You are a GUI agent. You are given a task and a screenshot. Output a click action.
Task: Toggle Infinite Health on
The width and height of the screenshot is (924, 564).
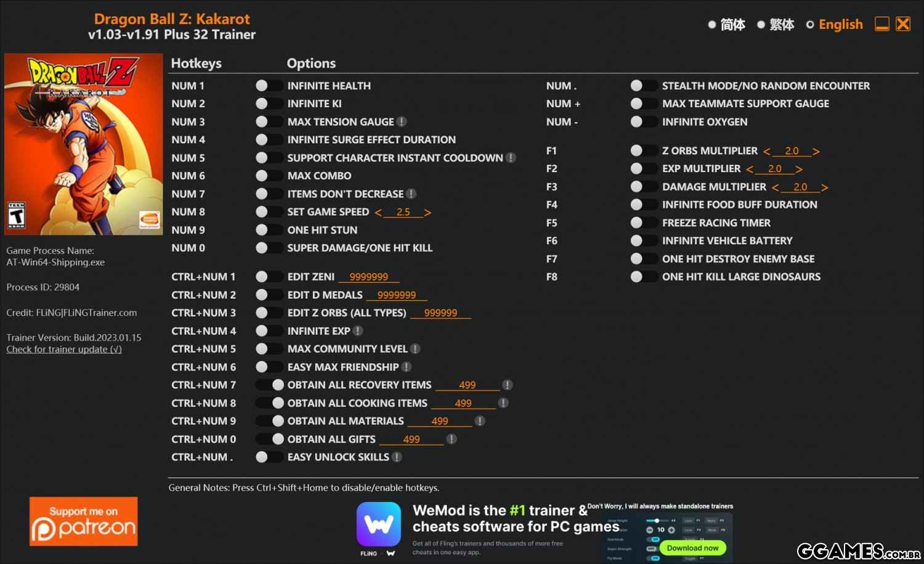(x=269, y=86)
